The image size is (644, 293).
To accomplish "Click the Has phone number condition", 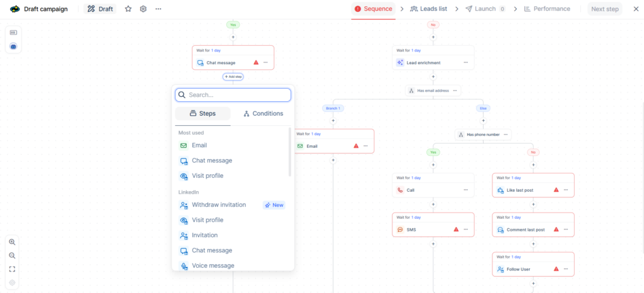I will pyautogui.click(x=482, y=135).
